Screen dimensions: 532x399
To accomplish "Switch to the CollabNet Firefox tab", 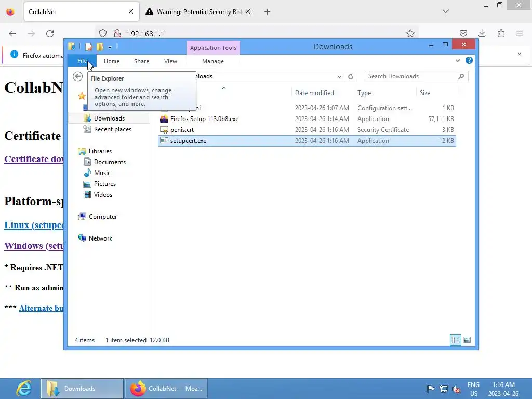I will (x=82, y=12).
